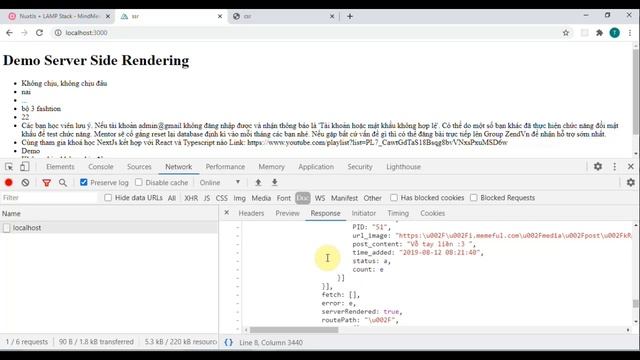Toggle the network filter funnel
The width and height of the screenshot is (640, 360).
click(x=47, y=183)
